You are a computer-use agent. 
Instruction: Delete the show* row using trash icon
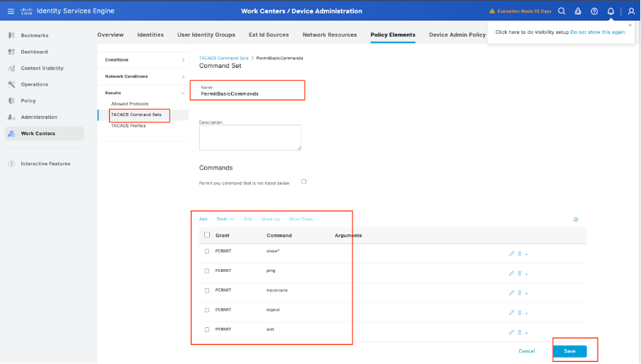click(520, 254)
